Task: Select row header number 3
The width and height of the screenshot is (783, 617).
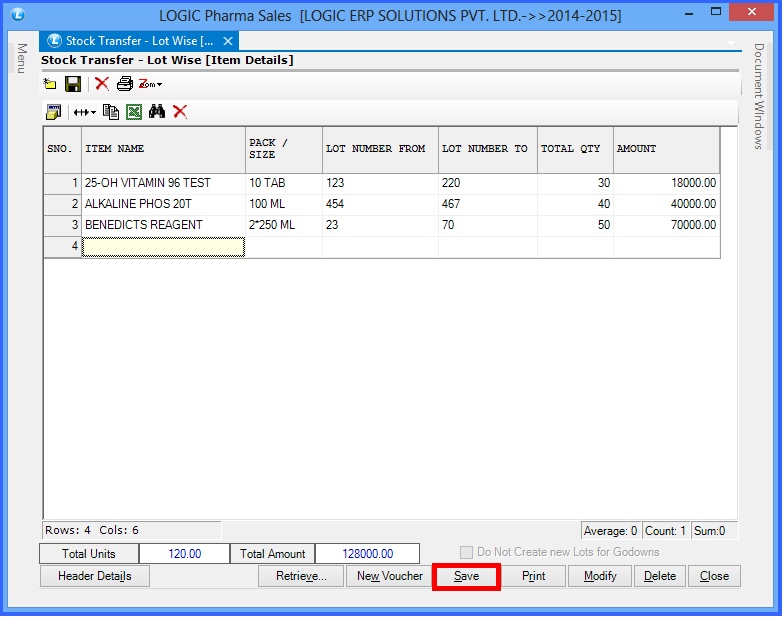Action: (x=62, y=225)
